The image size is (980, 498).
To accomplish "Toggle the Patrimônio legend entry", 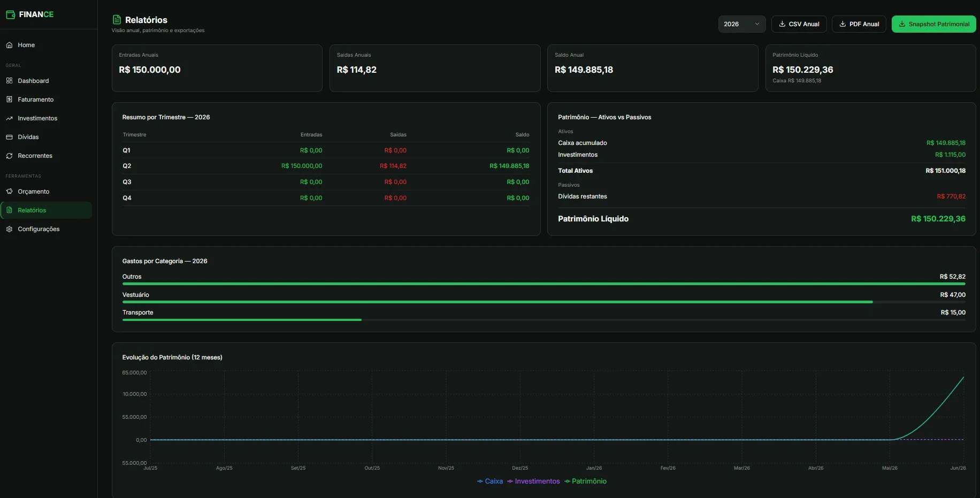I will click(585, 481).
